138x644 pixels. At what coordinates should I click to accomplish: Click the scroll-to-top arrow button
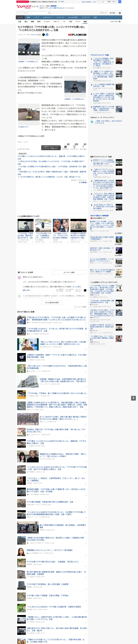pyautogui.click(x=133, y=398)
